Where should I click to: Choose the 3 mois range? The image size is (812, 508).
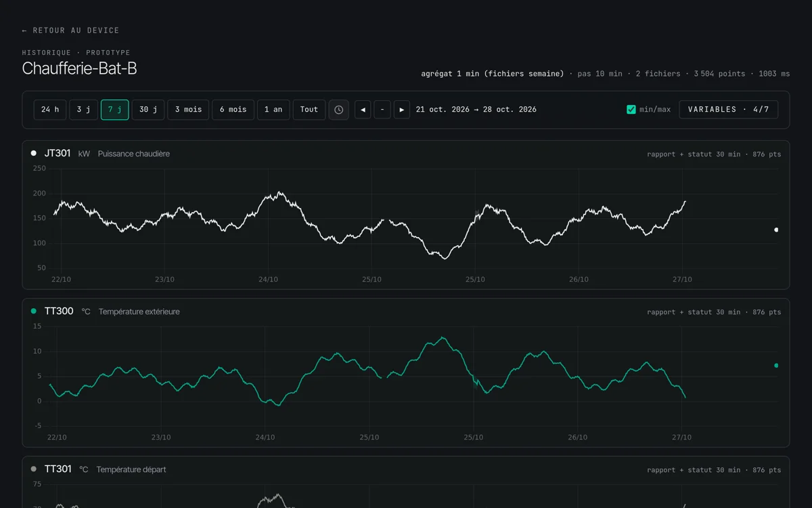[x=188, y=110]
